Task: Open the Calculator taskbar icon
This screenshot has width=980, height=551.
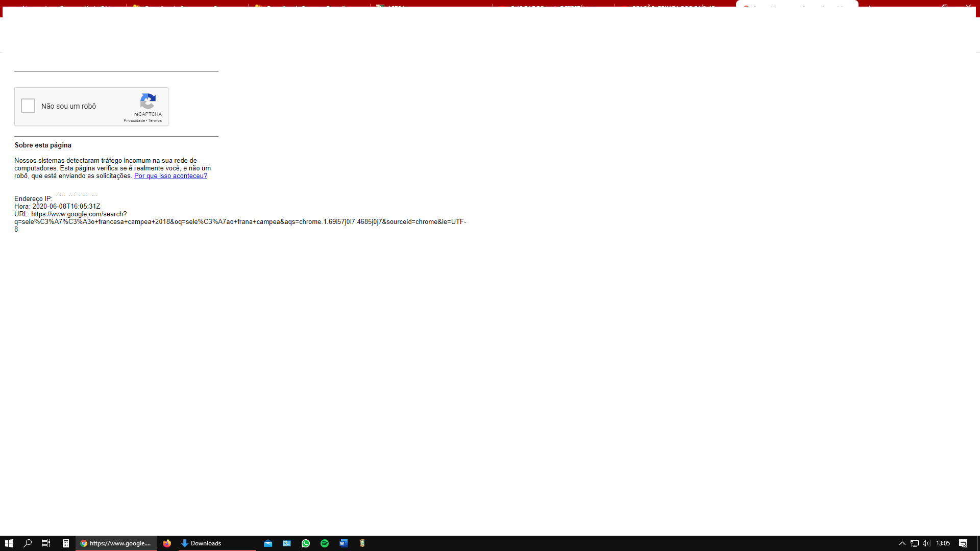Action: click(65, 543)
